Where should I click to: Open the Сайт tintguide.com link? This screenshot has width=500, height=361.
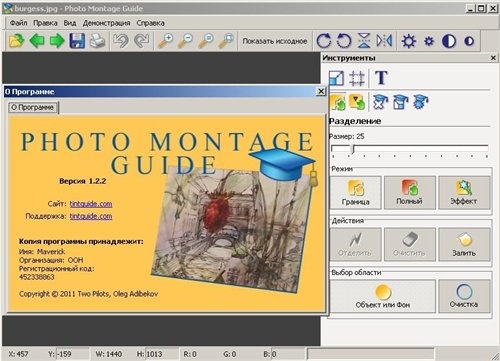pyautogui.click(x=91, y=204)
